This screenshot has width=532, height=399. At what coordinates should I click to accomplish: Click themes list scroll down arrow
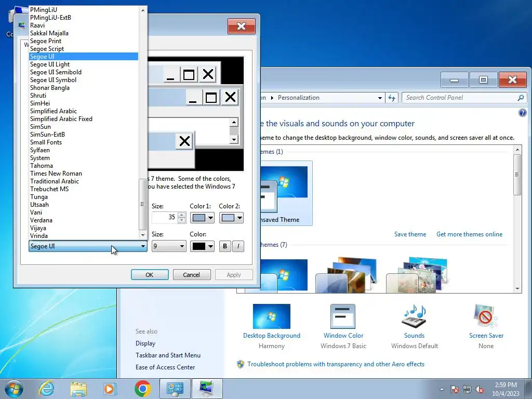(x=517, y=289)
